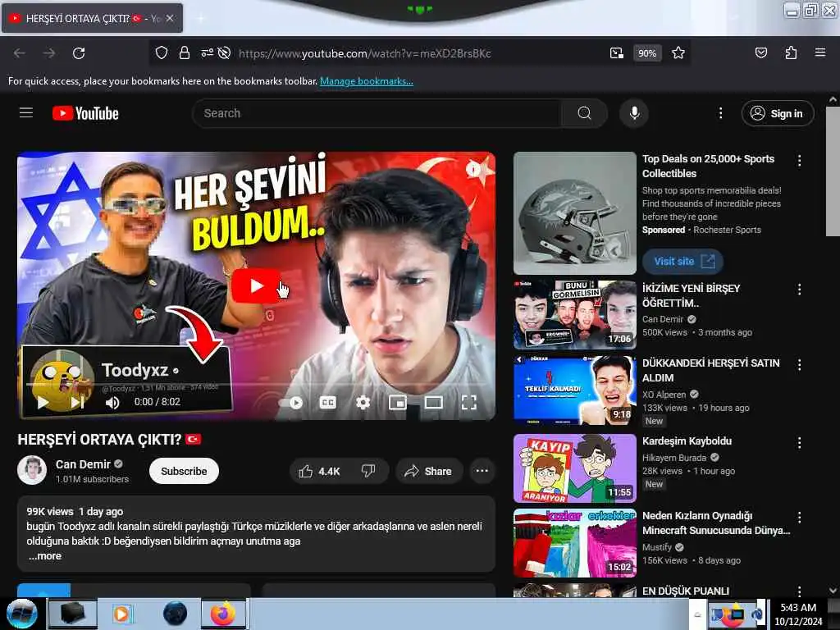
Task: Open Kardeşim Kayboldu video thumbnail
Action: click(x=575, y=468)
